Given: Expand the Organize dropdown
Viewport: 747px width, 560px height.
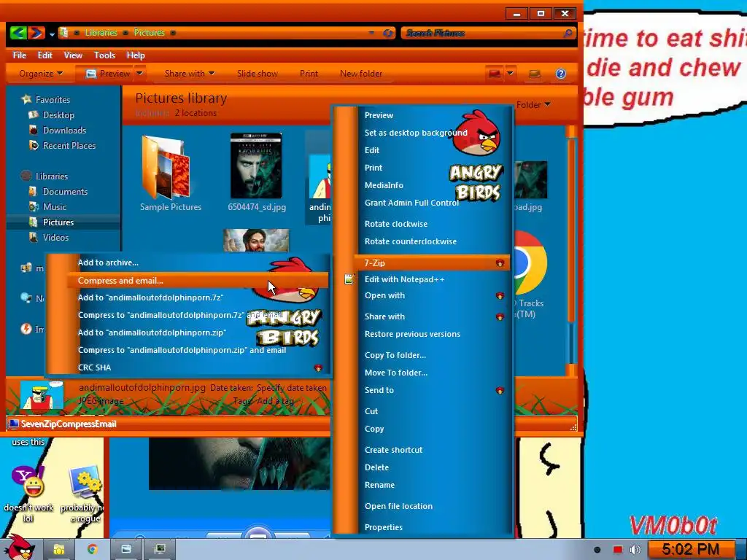Looking at the screenshot, I should pyautogui.click(x=41, y=74).
